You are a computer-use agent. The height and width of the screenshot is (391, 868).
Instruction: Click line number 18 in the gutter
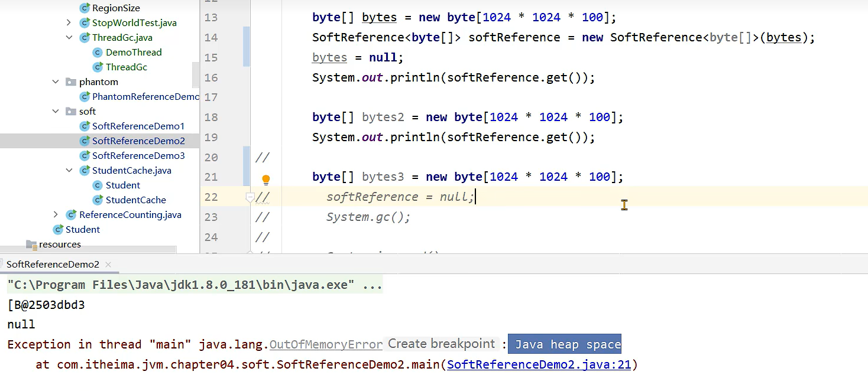click(211, 117)
